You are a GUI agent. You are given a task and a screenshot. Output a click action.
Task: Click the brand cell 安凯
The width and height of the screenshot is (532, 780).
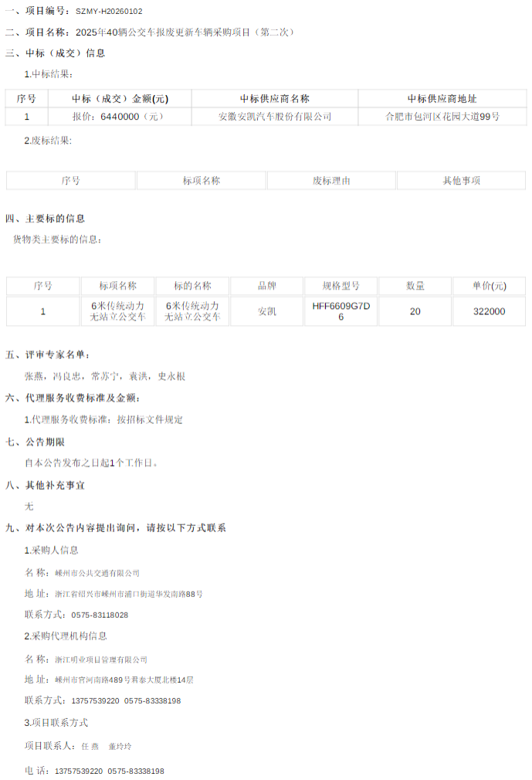[266, 311]
